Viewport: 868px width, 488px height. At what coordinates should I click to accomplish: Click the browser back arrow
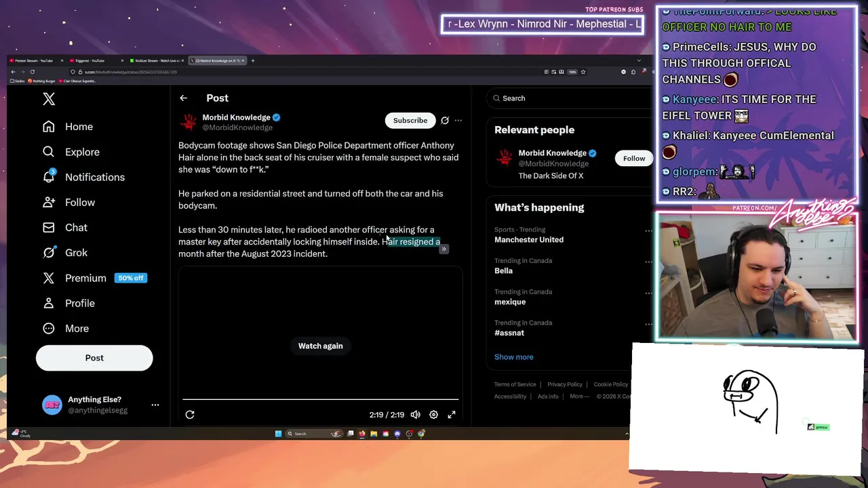(13, 72)
